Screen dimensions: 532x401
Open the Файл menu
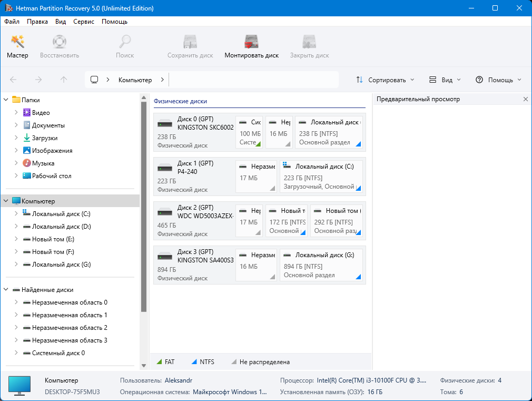click(12, 22)
